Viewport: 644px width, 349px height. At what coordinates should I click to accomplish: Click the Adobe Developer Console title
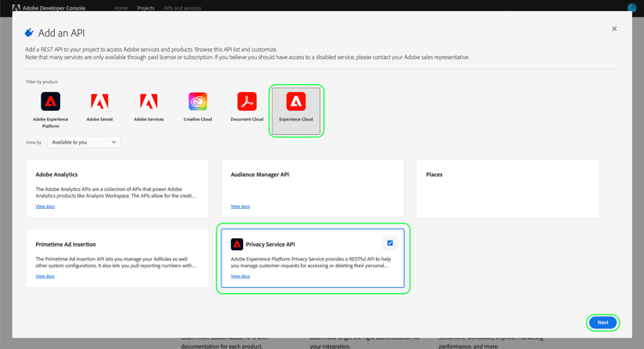click(x=54, y=8)
